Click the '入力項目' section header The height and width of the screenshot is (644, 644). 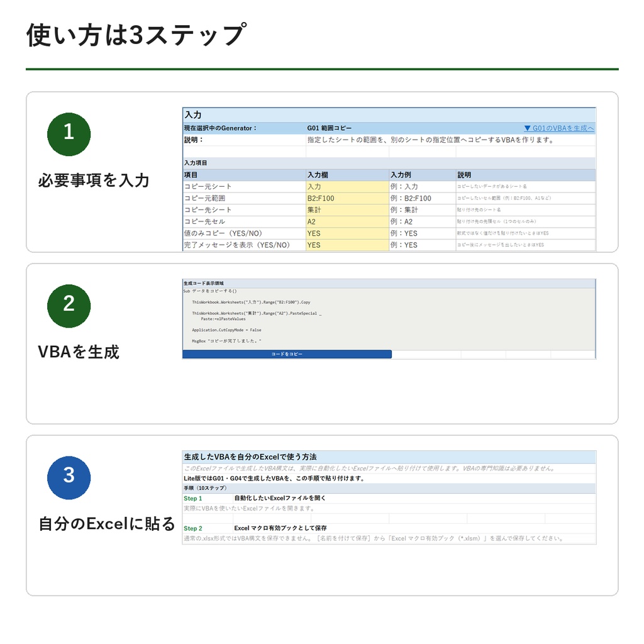[x=196, y=163]
